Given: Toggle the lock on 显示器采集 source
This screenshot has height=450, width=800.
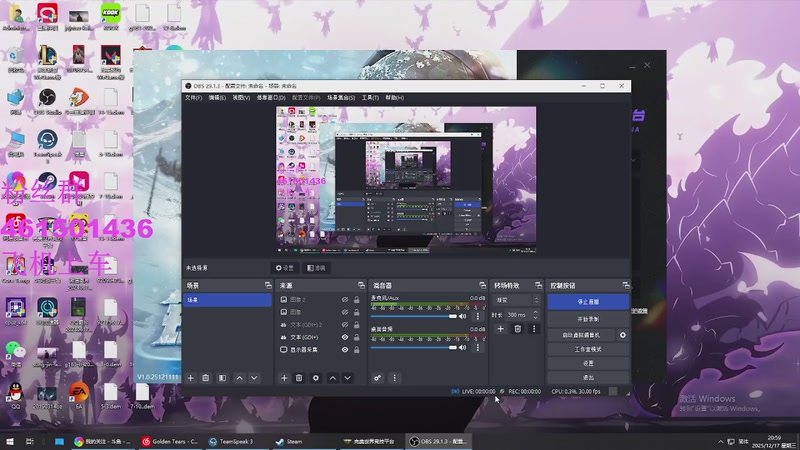Looking at the screenshot, I should [357, 349].
